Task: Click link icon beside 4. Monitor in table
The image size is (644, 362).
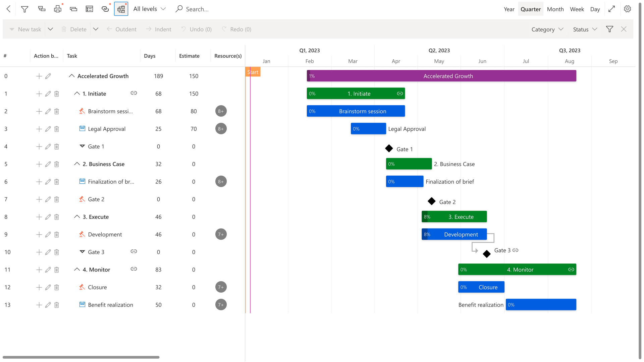Action: 134,269
